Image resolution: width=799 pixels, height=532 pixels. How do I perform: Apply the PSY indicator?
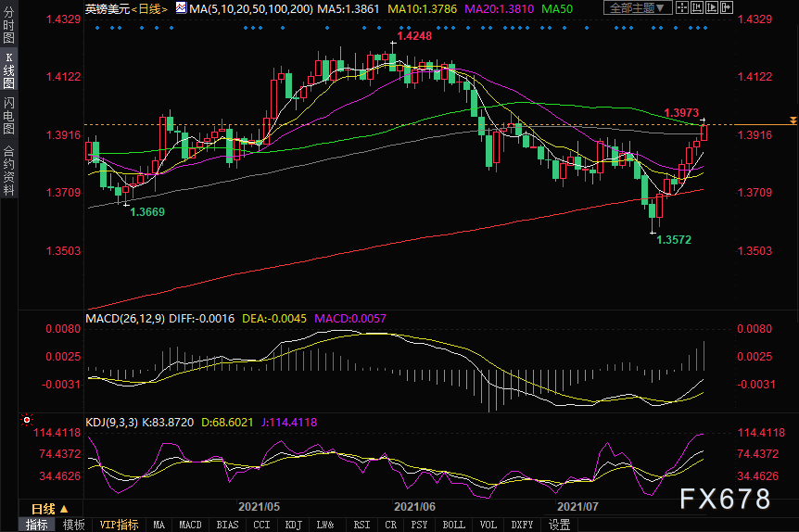[419, 525]
